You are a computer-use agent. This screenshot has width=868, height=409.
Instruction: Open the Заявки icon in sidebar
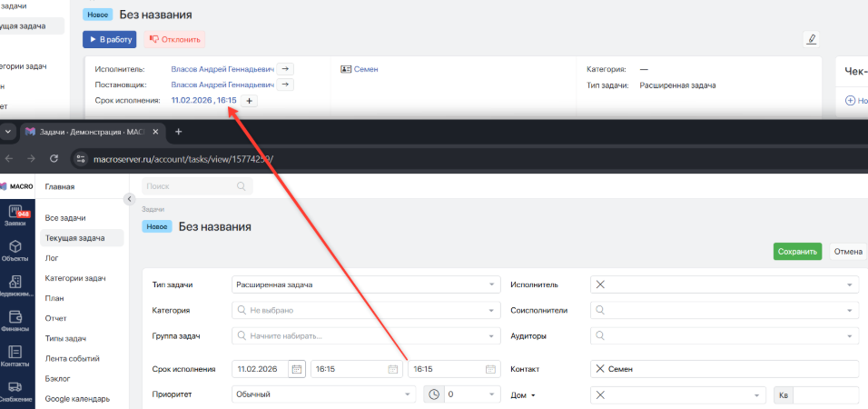16,215
